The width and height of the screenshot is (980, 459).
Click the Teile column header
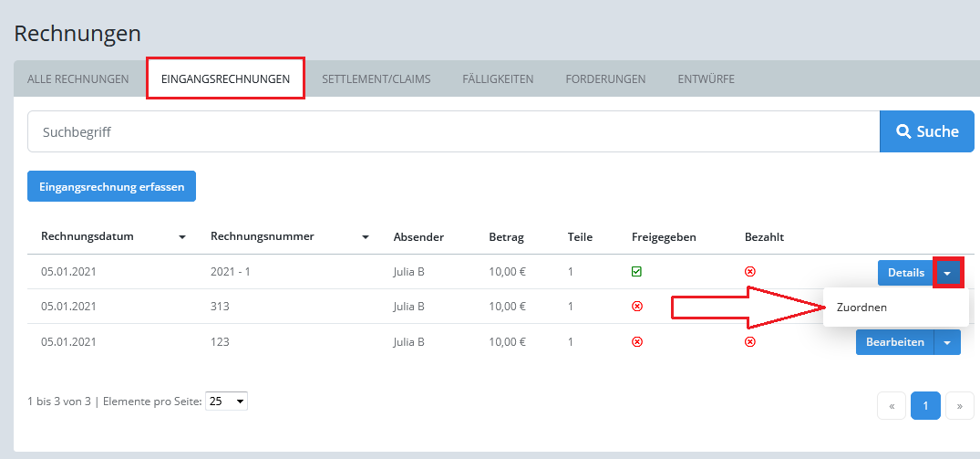[580, 237]
